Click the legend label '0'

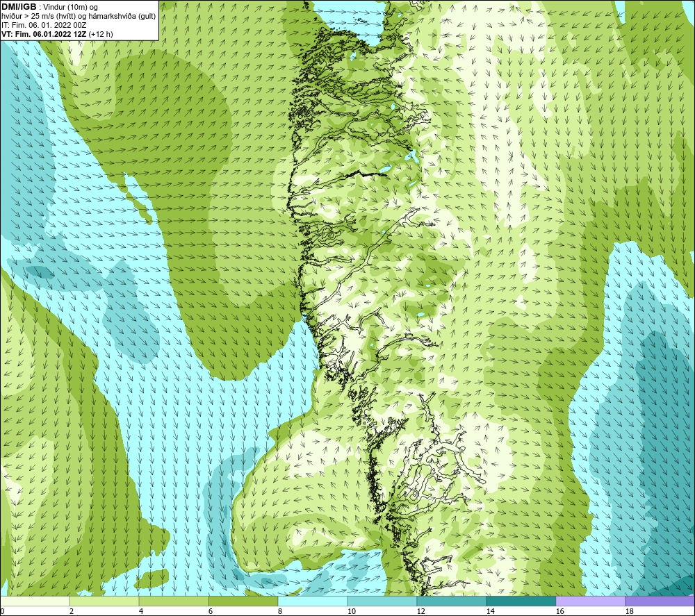(3, 611)
